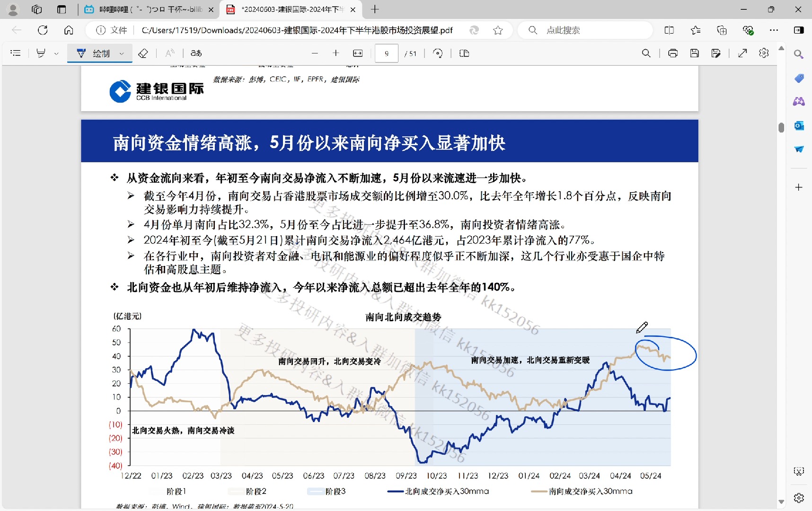The image size is (812, 511).
Task: Open the Edge settings and more menu
Action: coord(774,30)
